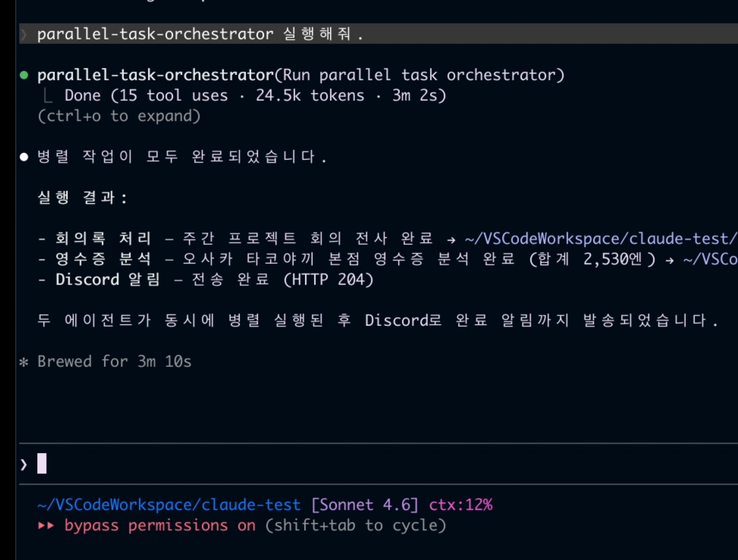Select the ctx:12% context indicator
Screen dimensions: 738x560
(461, 505)
